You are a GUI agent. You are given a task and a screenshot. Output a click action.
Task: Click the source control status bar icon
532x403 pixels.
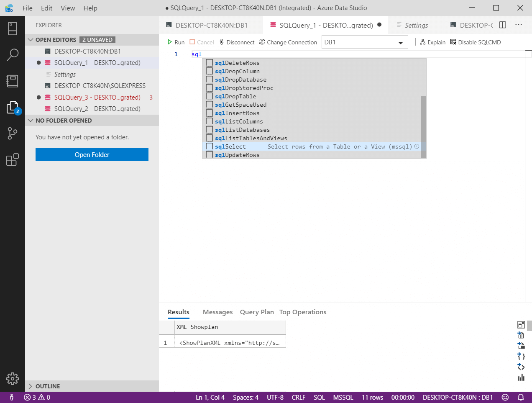coord(12,397)
